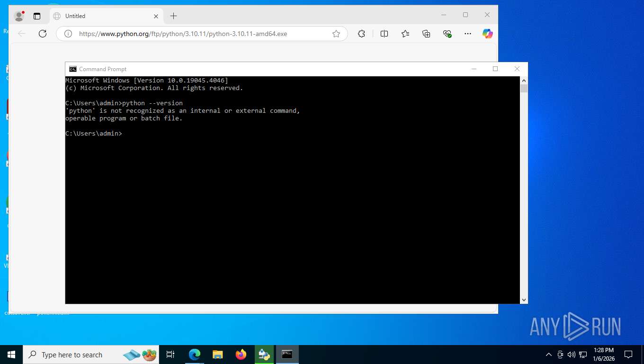Open Command Prompt system menu icon
This screenshot has width=644, height=364.
(x=73, y=69)
